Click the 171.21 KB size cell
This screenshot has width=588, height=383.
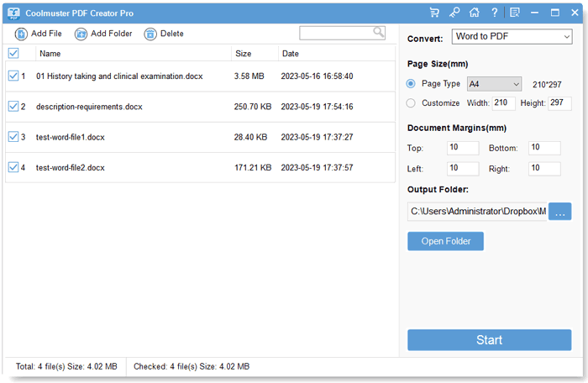click(x=253, y=168)
